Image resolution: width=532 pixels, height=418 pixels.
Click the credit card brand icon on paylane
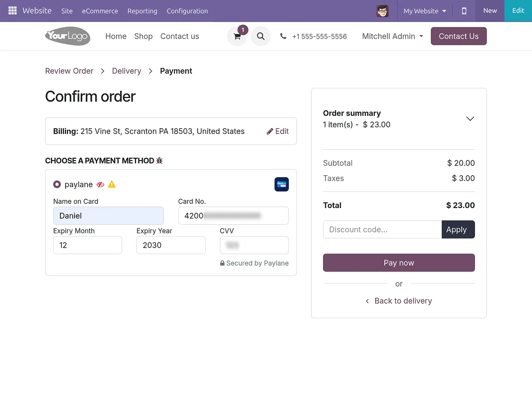pos(282,184)
